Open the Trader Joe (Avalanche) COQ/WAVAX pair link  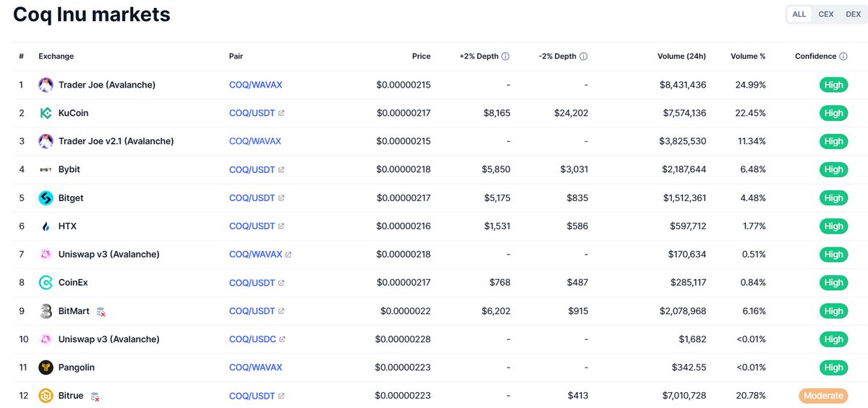pos(255,85)
